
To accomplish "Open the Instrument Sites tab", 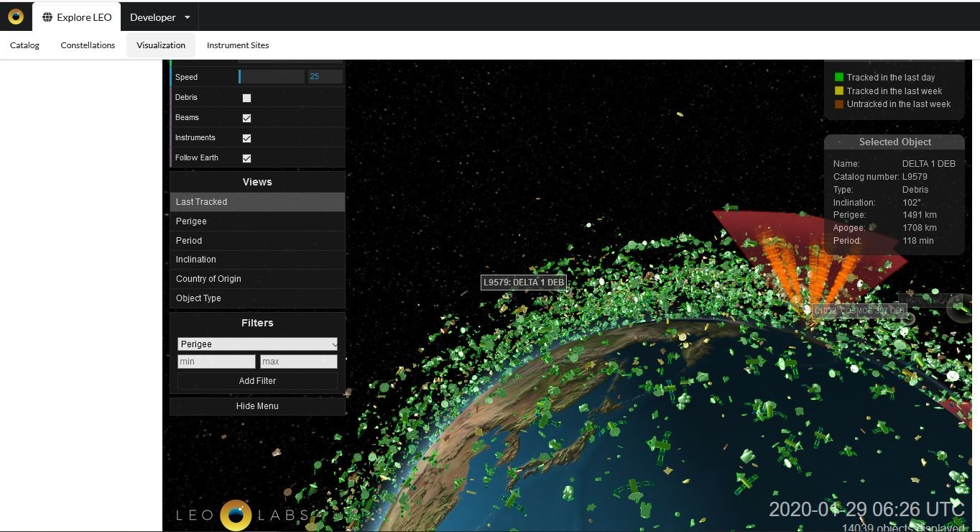I will pyautogui.click(x=238, y=45).
